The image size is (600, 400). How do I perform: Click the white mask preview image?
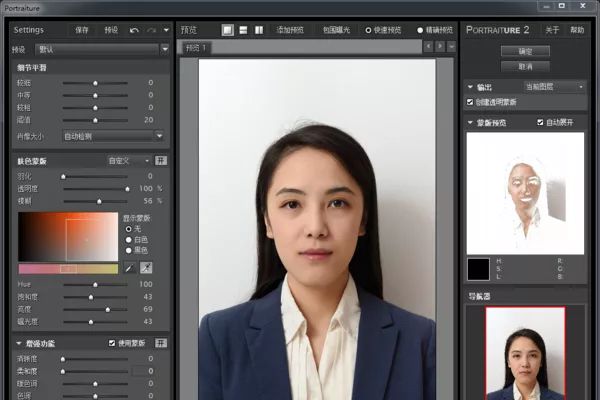pyautogui.click(x=525, y=193)
